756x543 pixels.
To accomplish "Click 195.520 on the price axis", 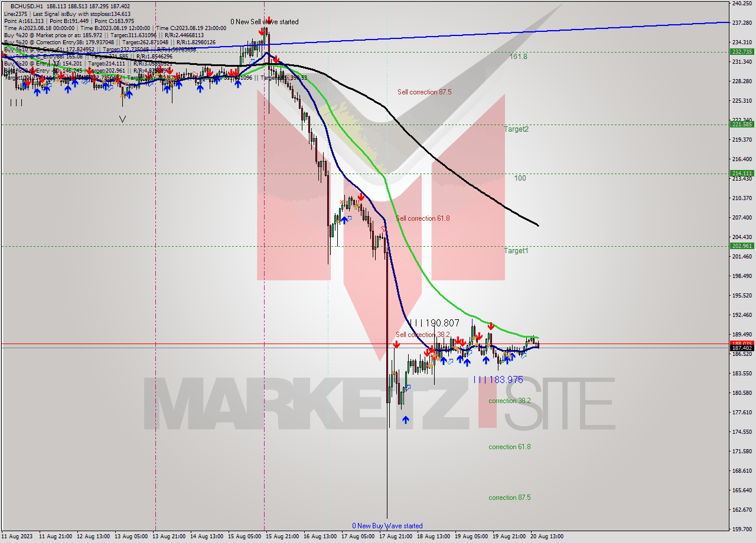I will tap(742, 295).
